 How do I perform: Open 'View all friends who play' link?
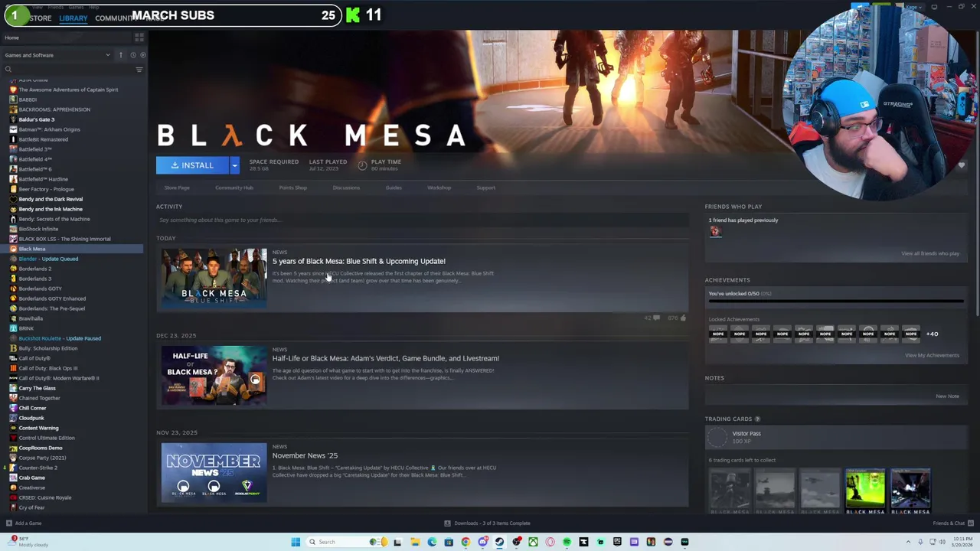(x=930, y=253)
